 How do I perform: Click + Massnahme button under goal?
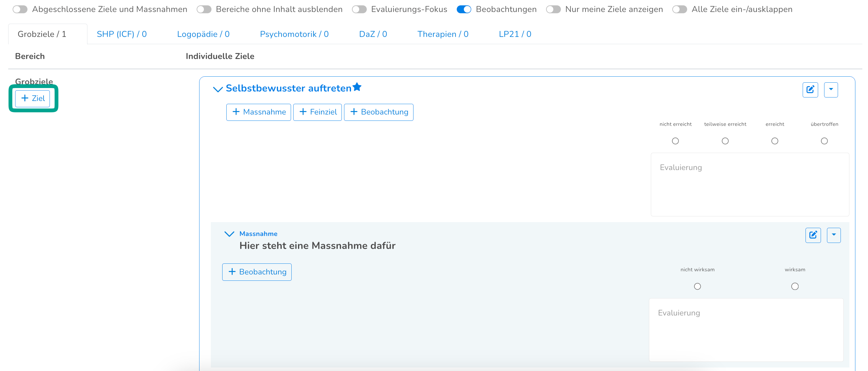tap(259, 112)
